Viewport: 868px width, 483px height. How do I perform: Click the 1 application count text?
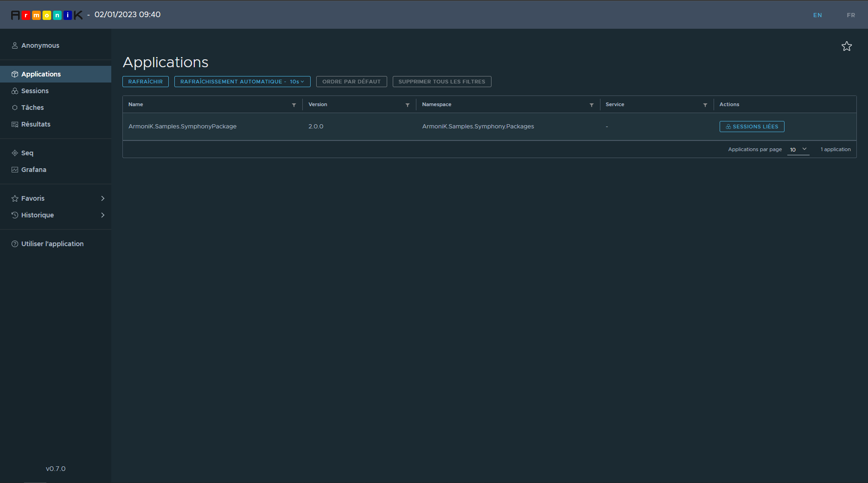coord(836,149)
